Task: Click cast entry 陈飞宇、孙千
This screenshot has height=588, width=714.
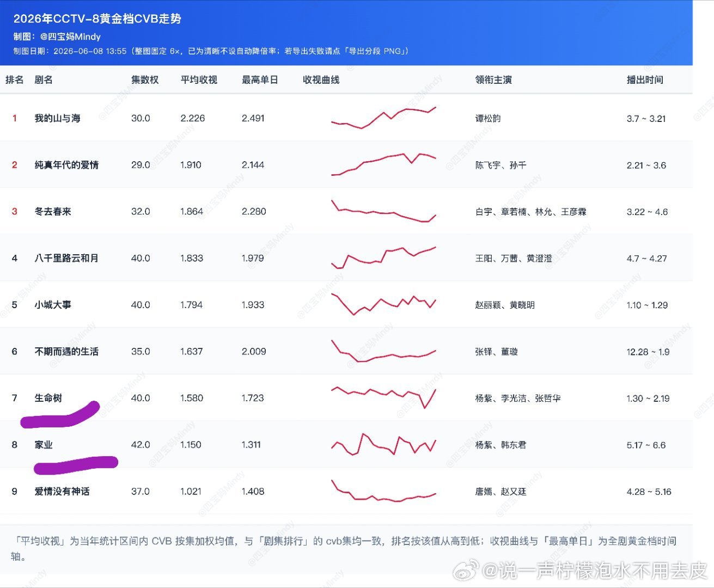Action: (501, 165)
